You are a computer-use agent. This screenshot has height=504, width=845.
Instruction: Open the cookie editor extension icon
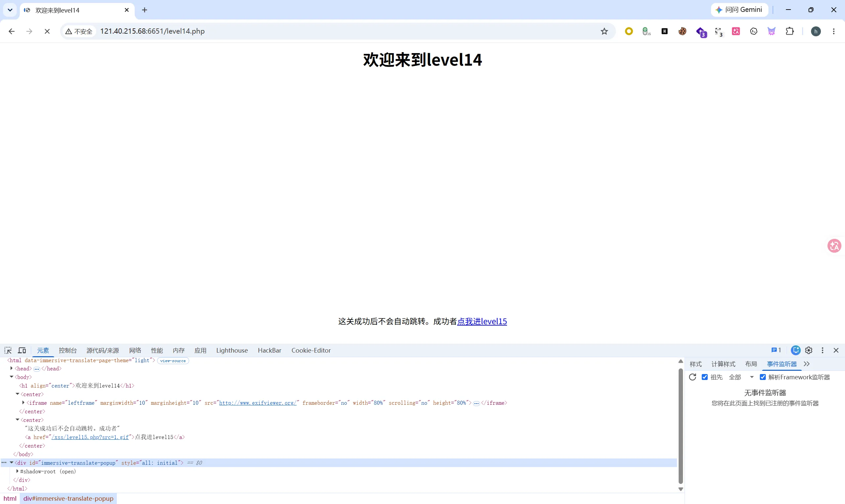pos(682,31)
